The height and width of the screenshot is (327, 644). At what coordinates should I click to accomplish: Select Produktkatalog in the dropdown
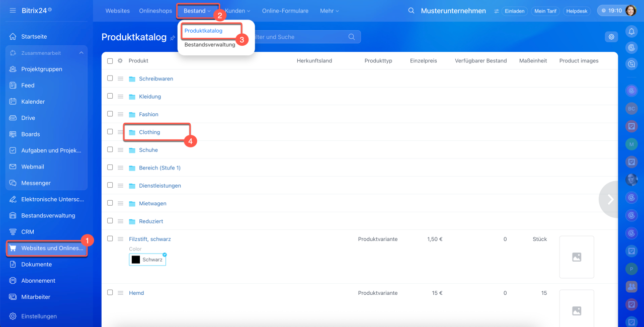coord(203,31)
